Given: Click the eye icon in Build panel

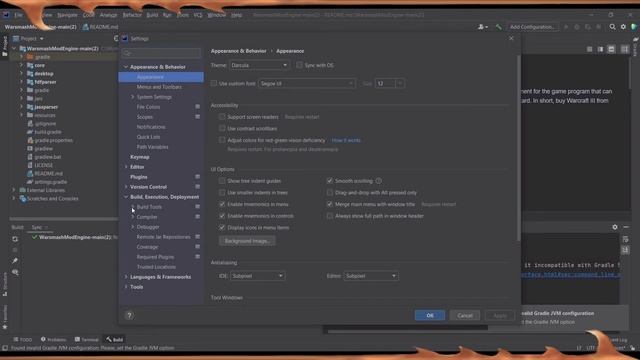Looking at the screenshot, I should pos(15,272).
